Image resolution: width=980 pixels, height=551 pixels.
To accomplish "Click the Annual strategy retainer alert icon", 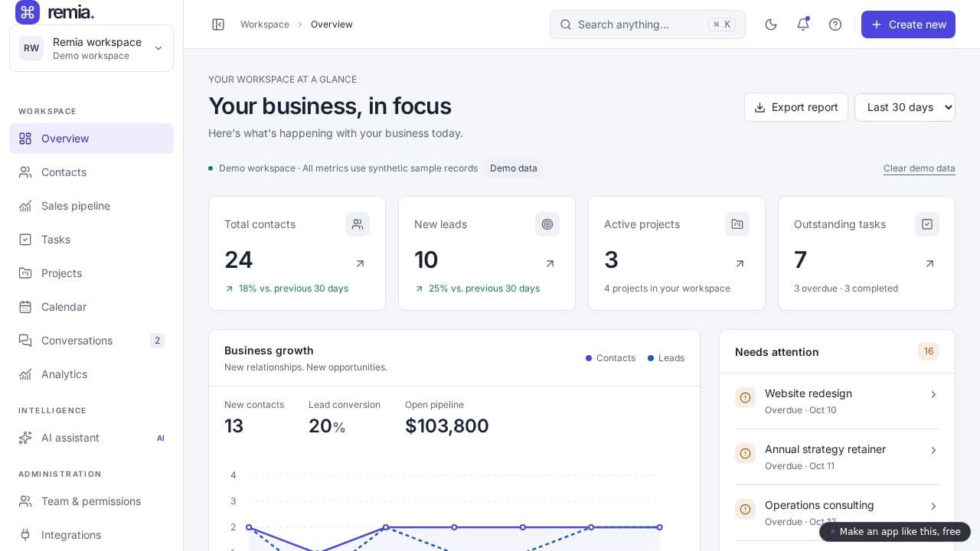I will click(745, 453).
